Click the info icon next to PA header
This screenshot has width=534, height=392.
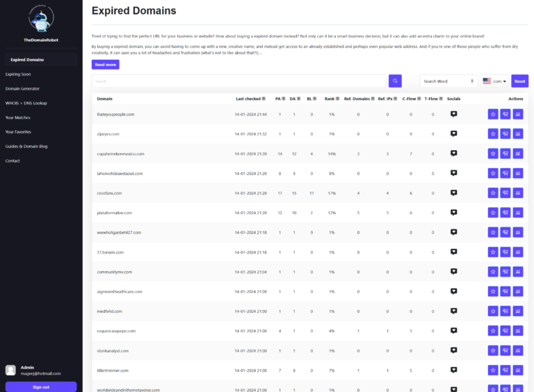pos(284,99)
